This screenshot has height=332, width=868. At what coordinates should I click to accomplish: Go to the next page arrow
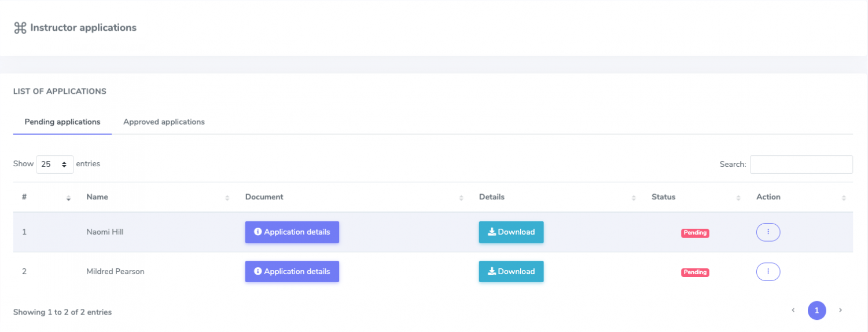pyautogui.click(x=840, y=311)
